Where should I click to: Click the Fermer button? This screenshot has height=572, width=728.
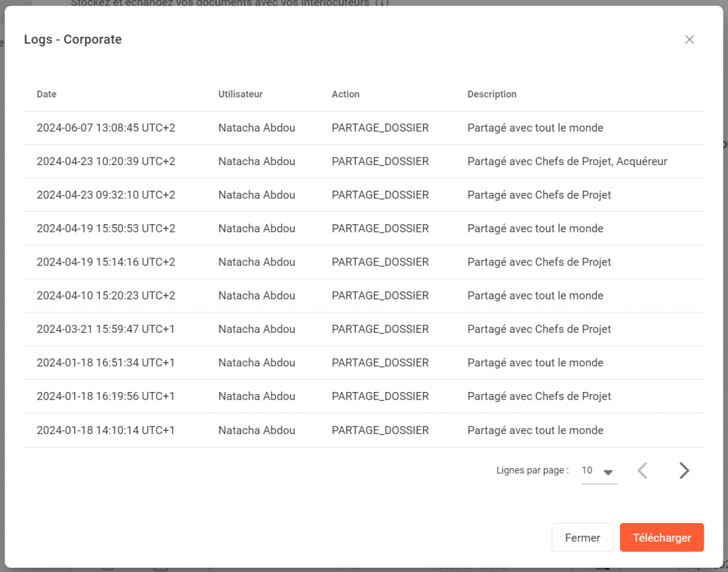(582, 538)
